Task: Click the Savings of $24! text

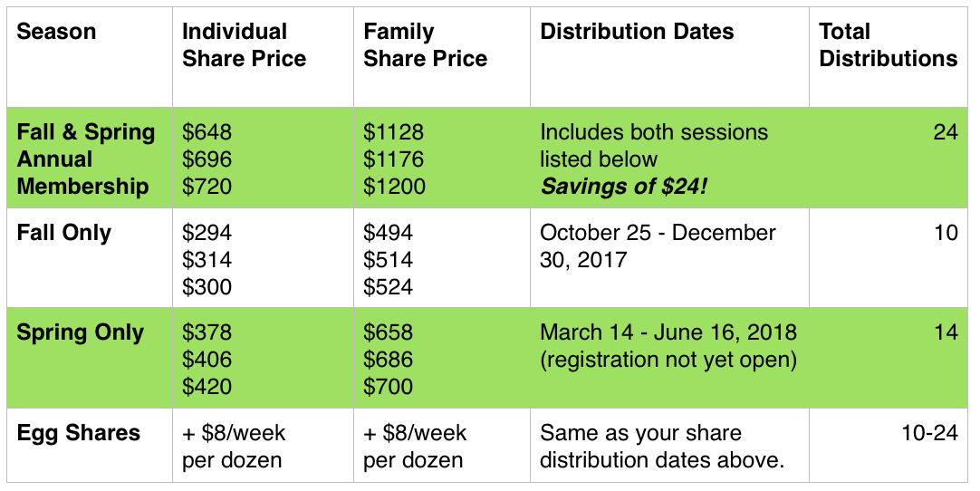Action: tap(624, 187)
